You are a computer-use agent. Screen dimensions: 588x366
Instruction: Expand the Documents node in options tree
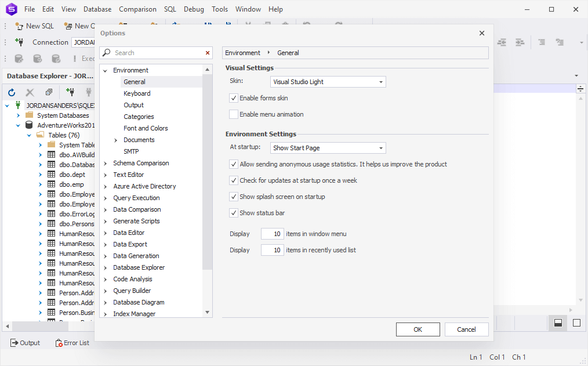[116, 140]
